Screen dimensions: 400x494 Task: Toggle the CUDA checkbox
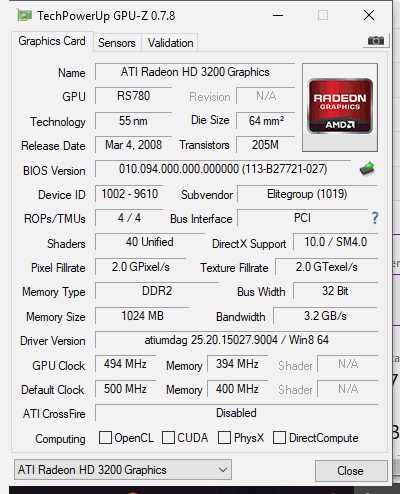coord(168,437)
